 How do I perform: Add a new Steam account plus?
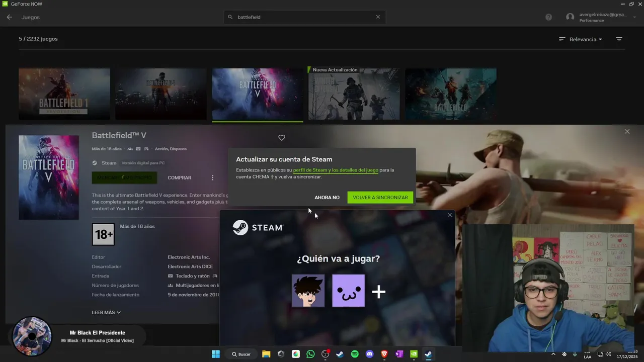pyautogui.click(x=378, y=292)
